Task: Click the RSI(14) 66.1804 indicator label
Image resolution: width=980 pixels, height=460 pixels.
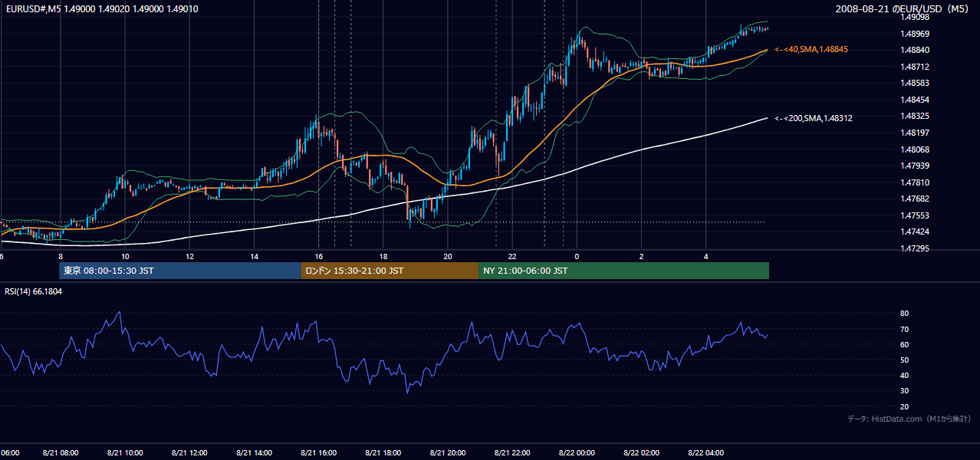Action: click(x=34, y=291)
